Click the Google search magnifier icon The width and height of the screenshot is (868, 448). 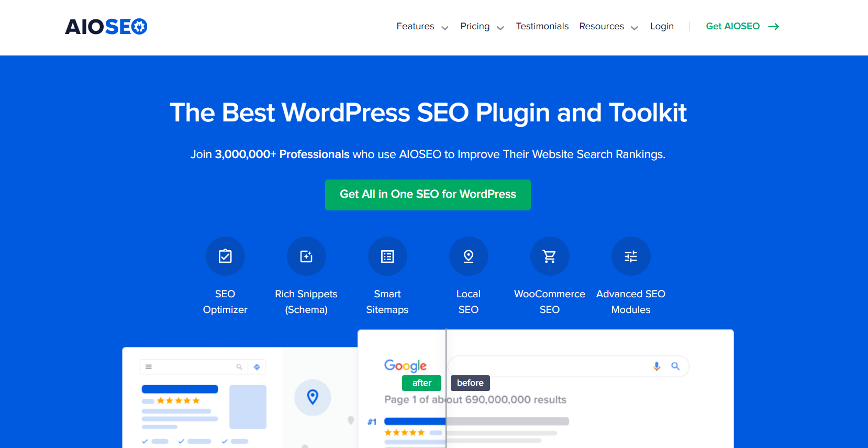[675, 366]
